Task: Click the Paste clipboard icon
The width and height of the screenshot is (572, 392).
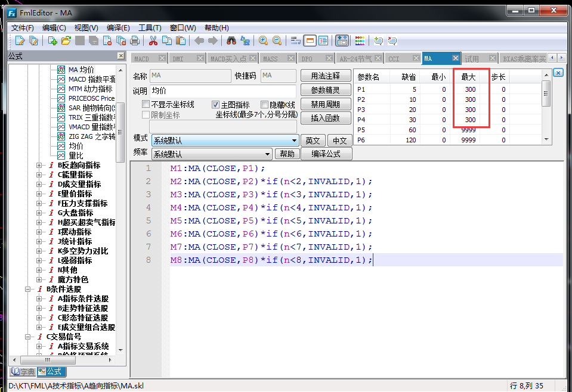Action: tap(181, 41)
